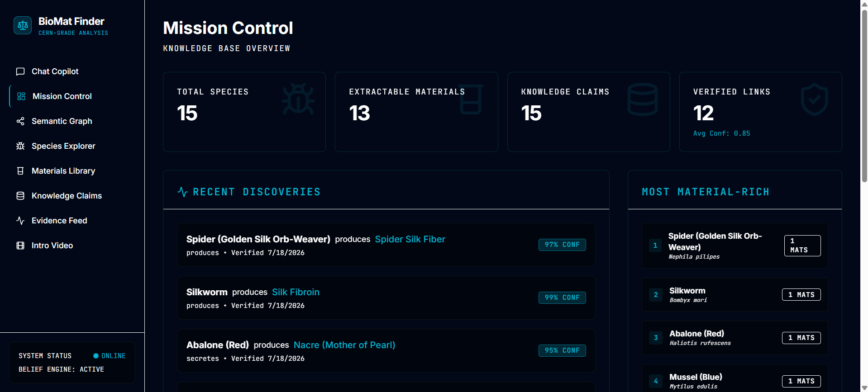Click the 1 MATS badge for Spider
The width and height of the screenshot is (868, 392).
pos(802,246)
